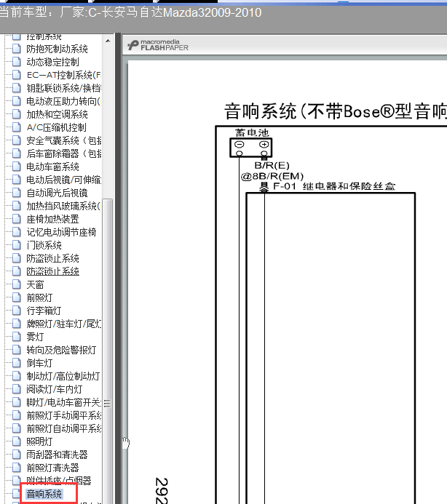Image resolution: width=447 pixels, height=504 pixels.
Task: Open 记忆电动调节座椅 entry
Action: (61, 232)
